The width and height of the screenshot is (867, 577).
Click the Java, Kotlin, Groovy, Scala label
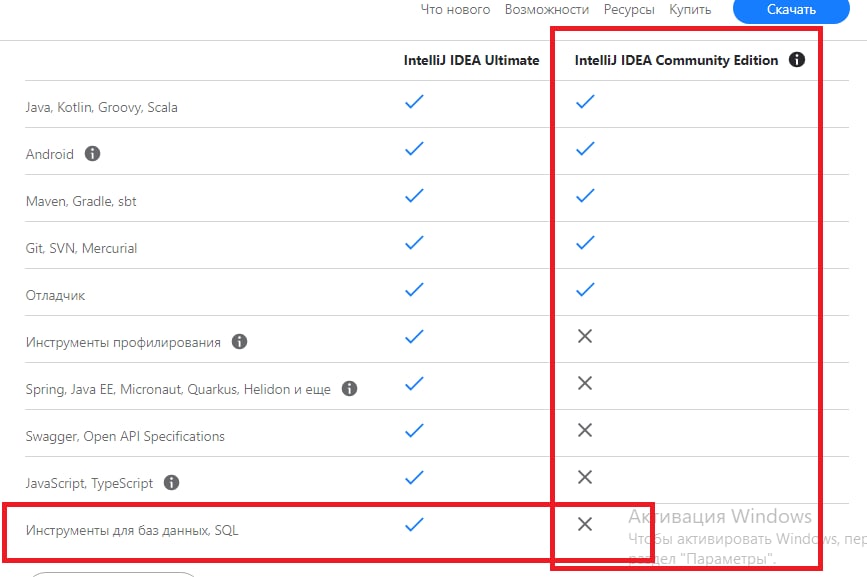point(102,107)
